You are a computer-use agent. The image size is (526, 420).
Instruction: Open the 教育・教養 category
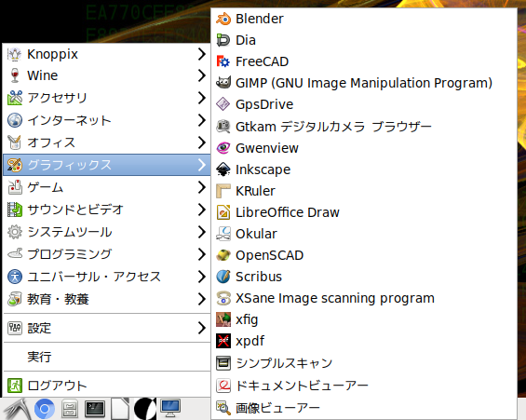pos(107,299)
